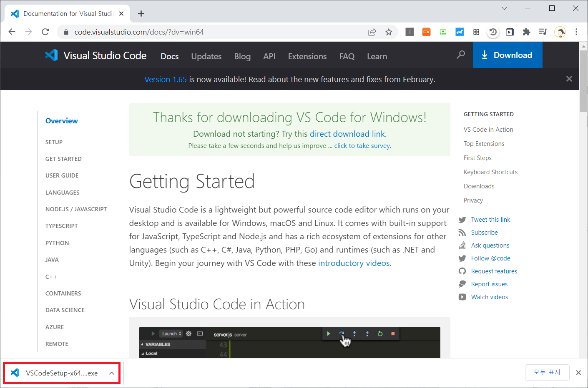Reload the current page

point(45,32)
